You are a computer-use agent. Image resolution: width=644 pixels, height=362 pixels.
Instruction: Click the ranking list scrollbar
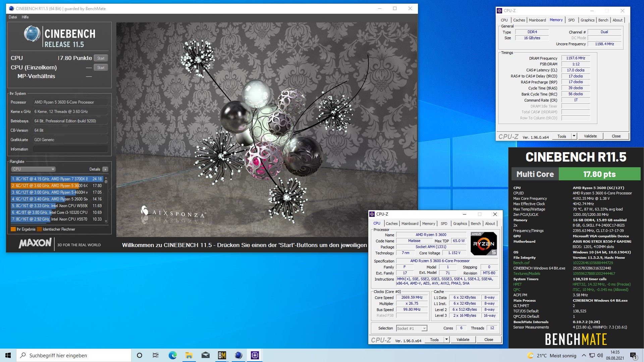[106, 199]
